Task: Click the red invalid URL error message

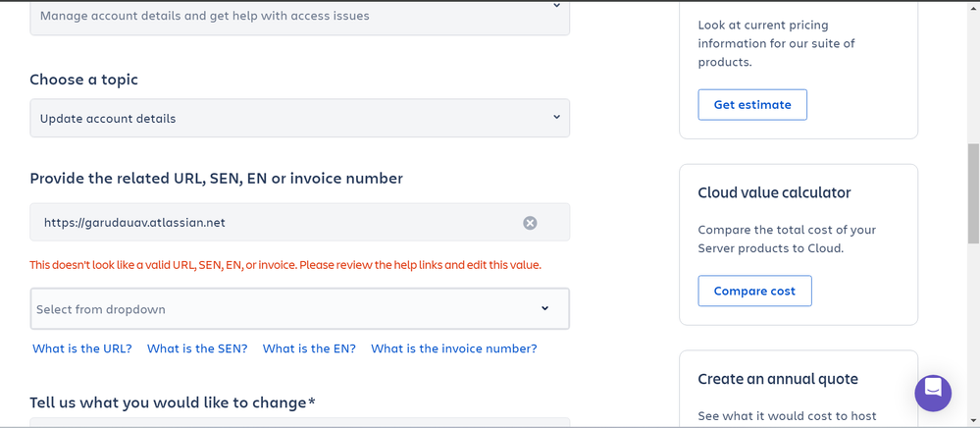Action: 285,265
